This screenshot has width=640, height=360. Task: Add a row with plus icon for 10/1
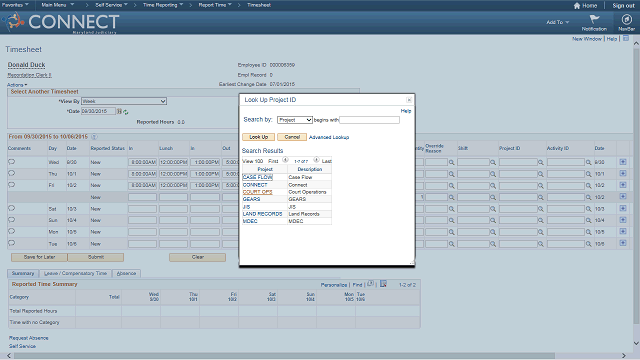click(x=623, y=173)
